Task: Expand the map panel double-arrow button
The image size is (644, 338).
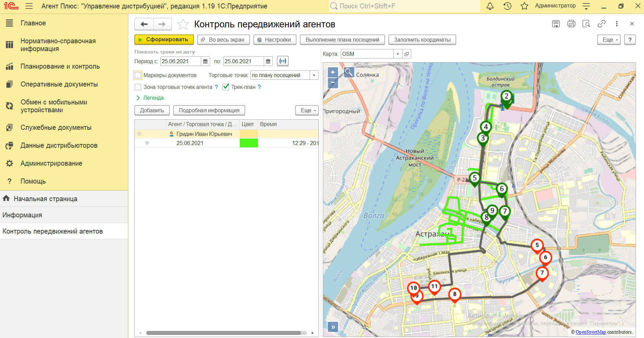Action: (333, 327)
